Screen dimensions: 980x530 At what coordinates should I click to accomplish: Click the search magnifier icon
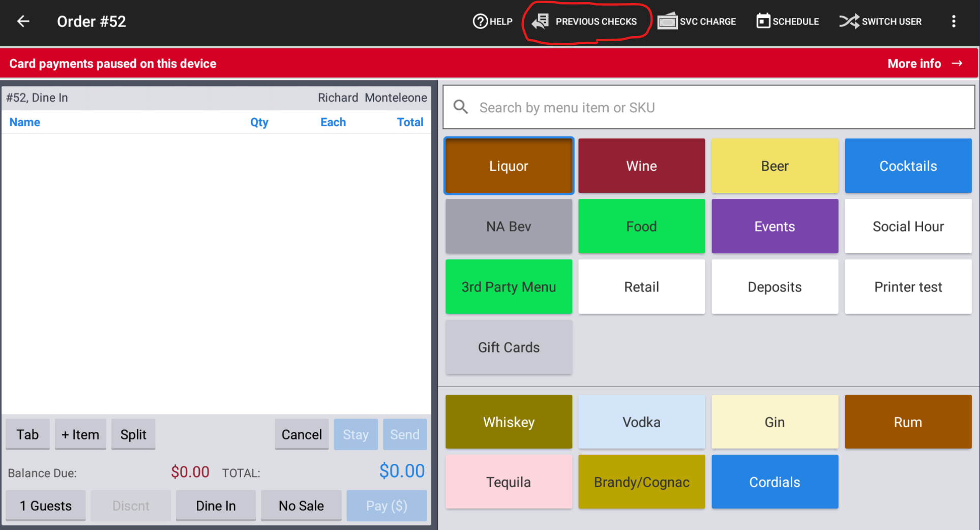point(461,107)
